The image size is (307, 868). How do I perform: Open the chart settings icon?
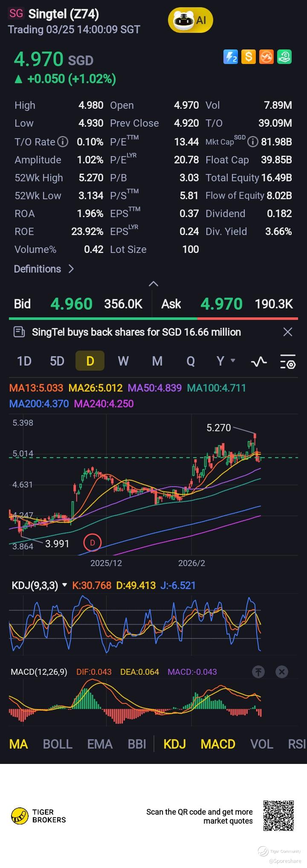pos(288,362)
